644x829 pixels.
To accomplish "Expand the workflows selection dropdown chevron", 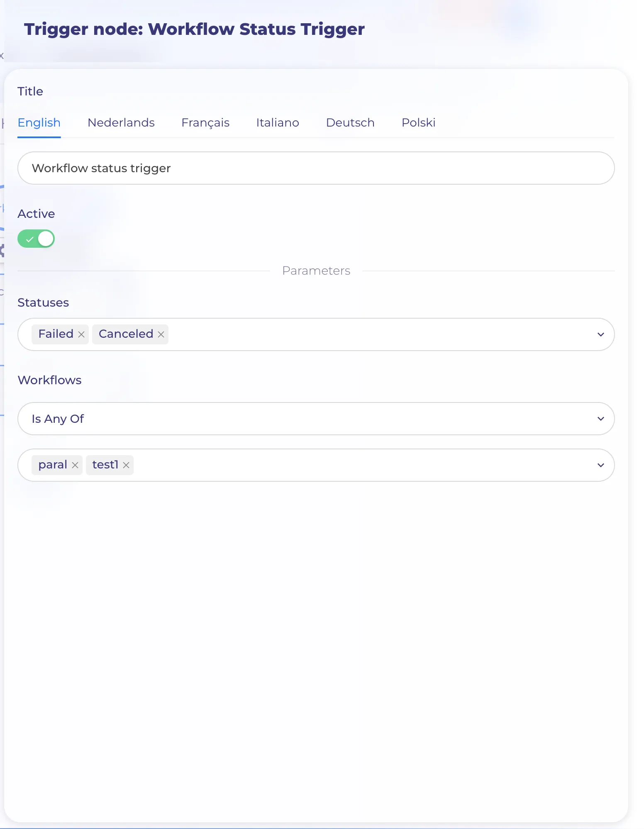I will 600,465.
